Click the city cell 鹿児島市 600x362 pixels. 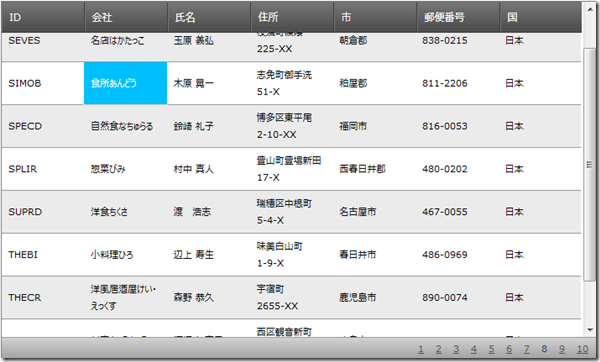point(375,297)
